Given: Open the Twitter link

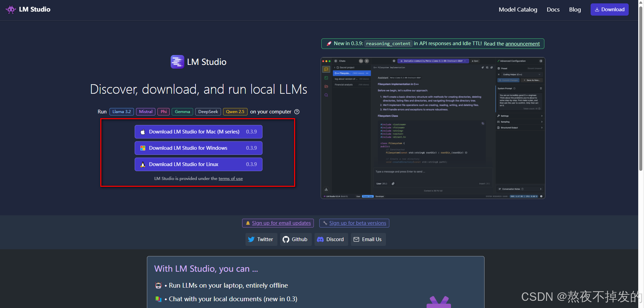Looking at the screenshot, I should [x=261, y=239].
